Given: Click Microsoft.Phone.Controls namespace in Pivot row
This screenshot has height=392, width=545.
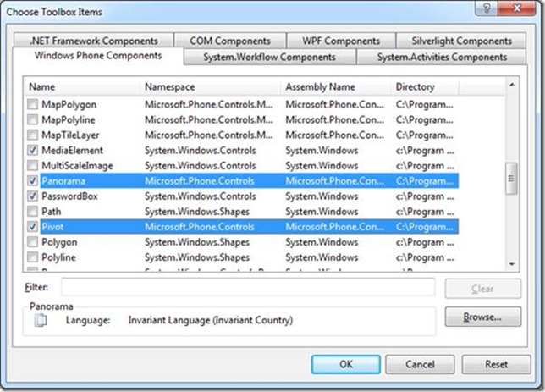Looking at the screenshot, I should click(200, 227).
